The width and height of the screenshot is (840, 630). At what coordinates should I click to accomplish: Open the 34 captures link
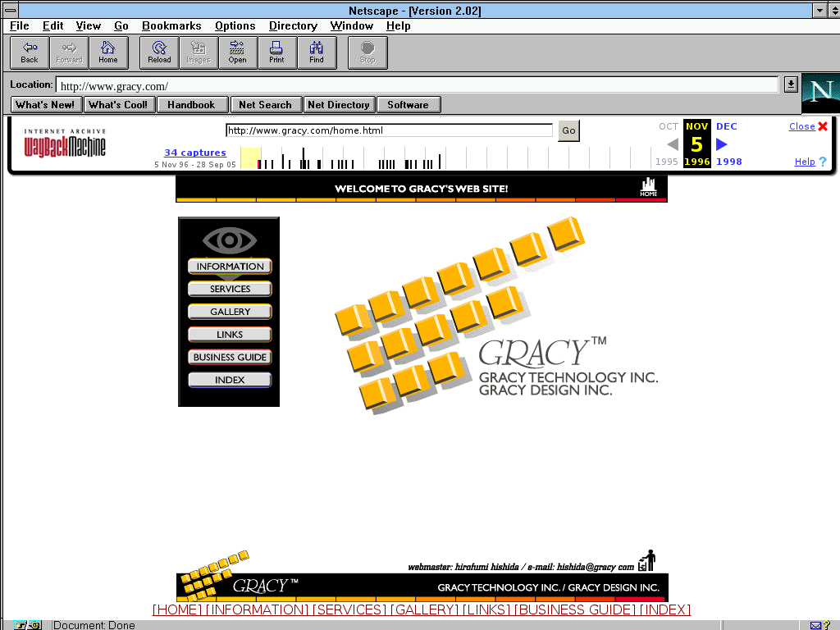[195, 153]
